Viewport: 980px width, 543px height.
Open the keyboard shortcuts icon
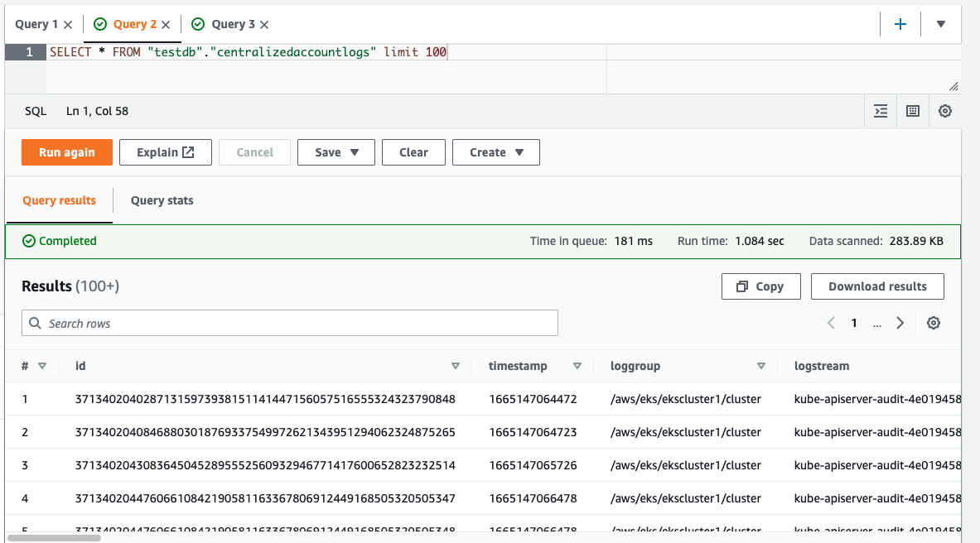913,111
